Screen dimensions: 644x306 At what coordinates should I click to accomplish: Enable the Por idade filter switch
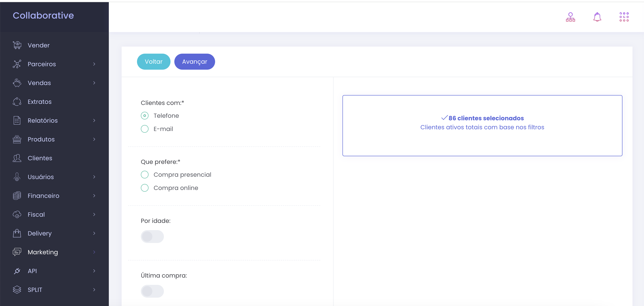152,236
